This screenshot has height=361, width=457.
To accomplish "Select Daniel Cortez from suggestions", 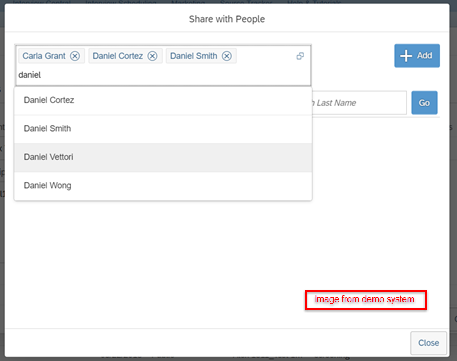I will click(163, 100).
